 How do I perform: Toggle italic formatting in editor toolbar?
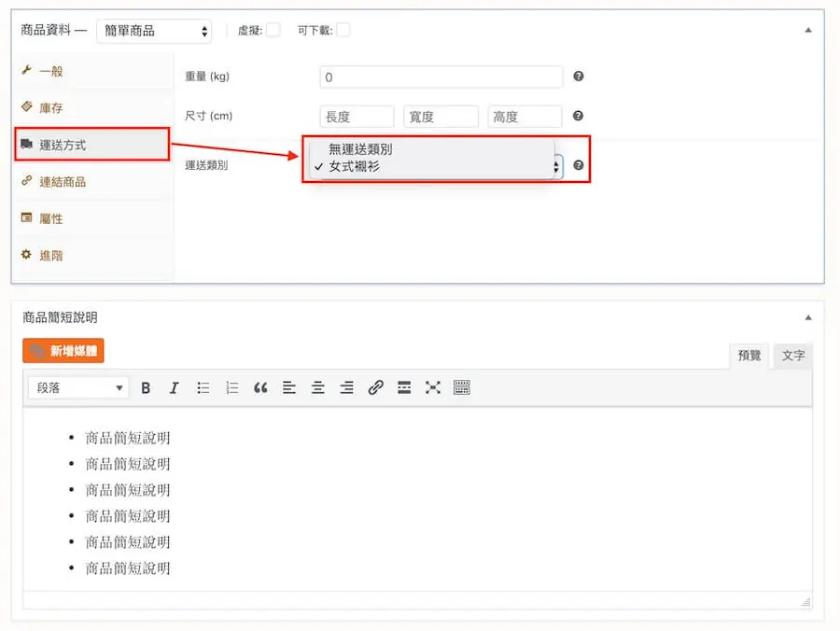[x=175, y=387]
